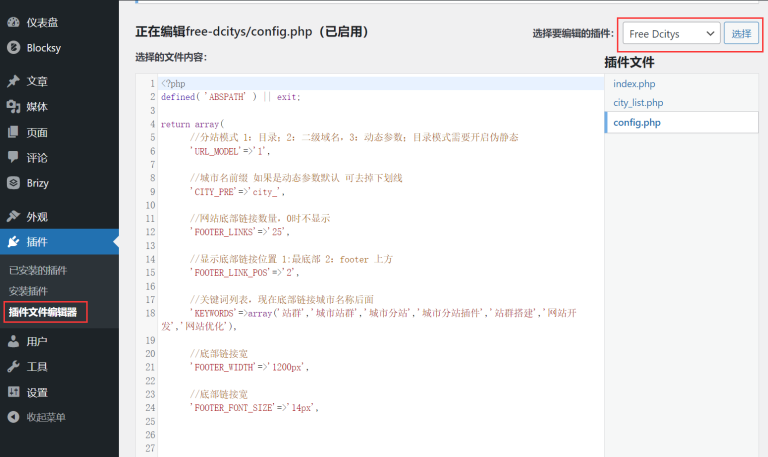Open the Free Dcitys plugin dropdown

670,34
